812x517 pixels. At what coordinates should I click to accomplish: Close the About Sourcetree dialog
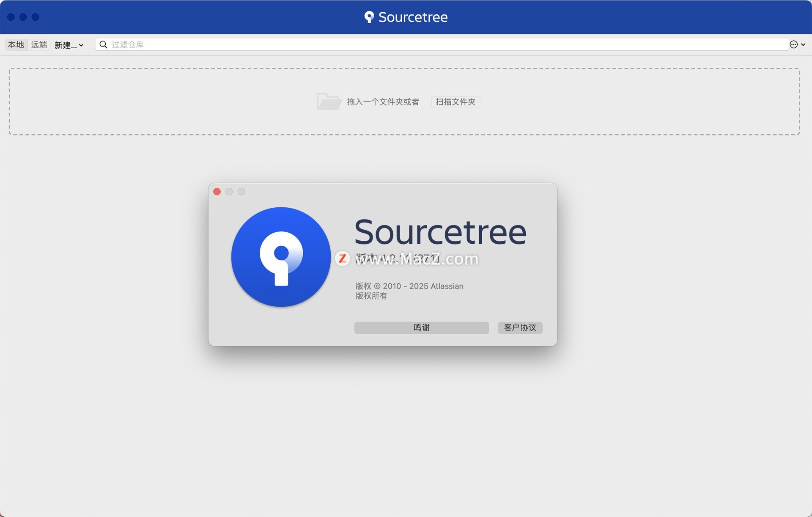tap(217, 192)
